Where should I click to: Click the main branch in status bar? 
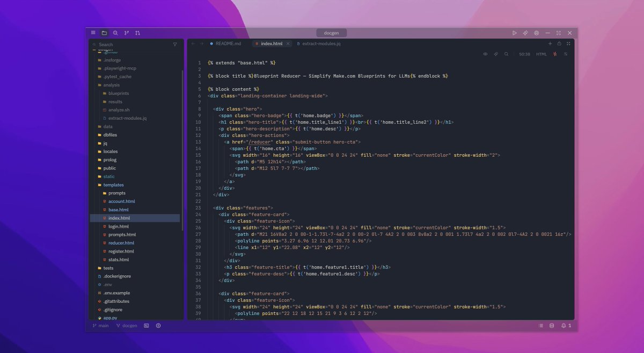click(x=100, y=326)
